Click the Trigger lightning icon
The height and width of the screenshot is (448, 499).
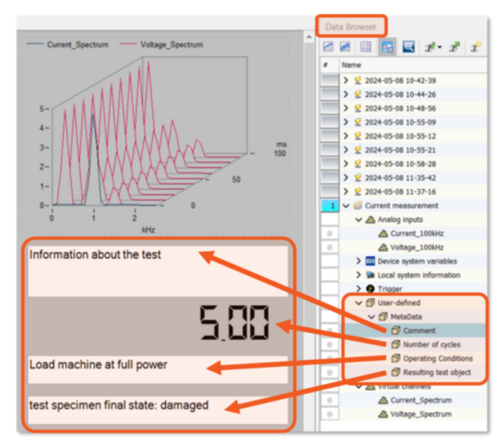pyautogui.click(x=370, y=288)
